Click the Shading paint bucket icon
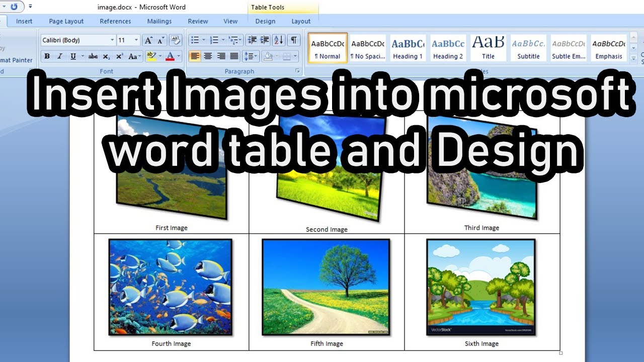This screenshot has height=362, width=644. tap(268, 56)
